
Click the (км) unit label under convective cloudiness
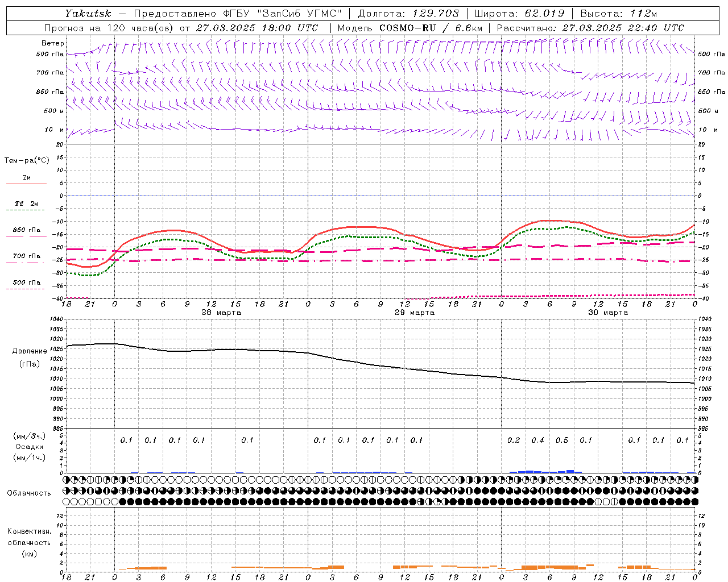pyautogui.click(x=29, y=554)
